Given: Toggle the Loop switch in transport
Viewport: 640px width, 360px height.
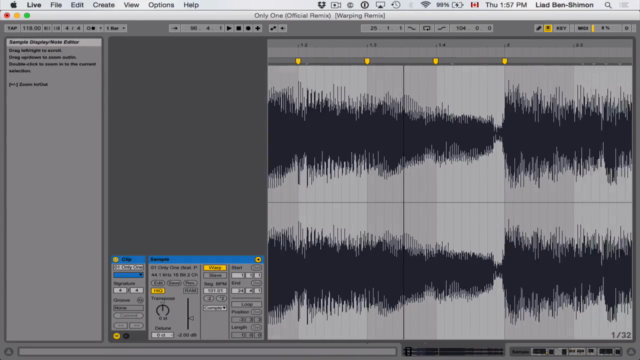Looking at the screenshot, I should coord(427,28).
